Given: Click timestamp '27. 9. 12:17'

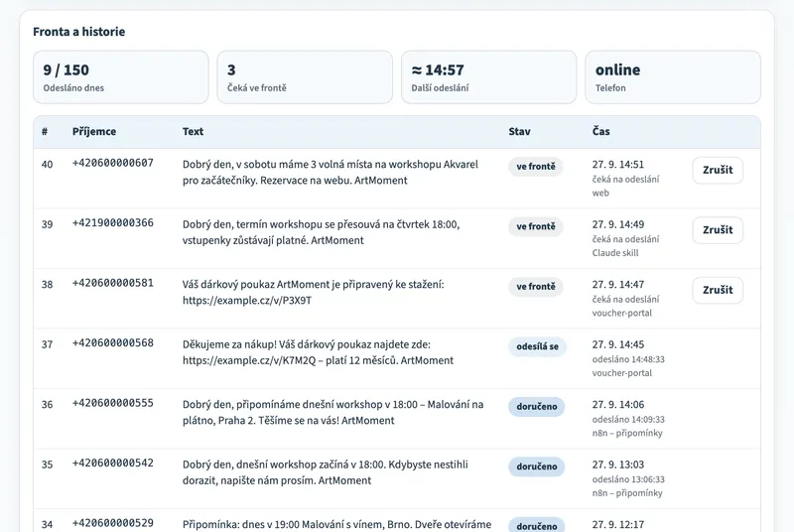Looking at the screenshot, I should [617, 524].
